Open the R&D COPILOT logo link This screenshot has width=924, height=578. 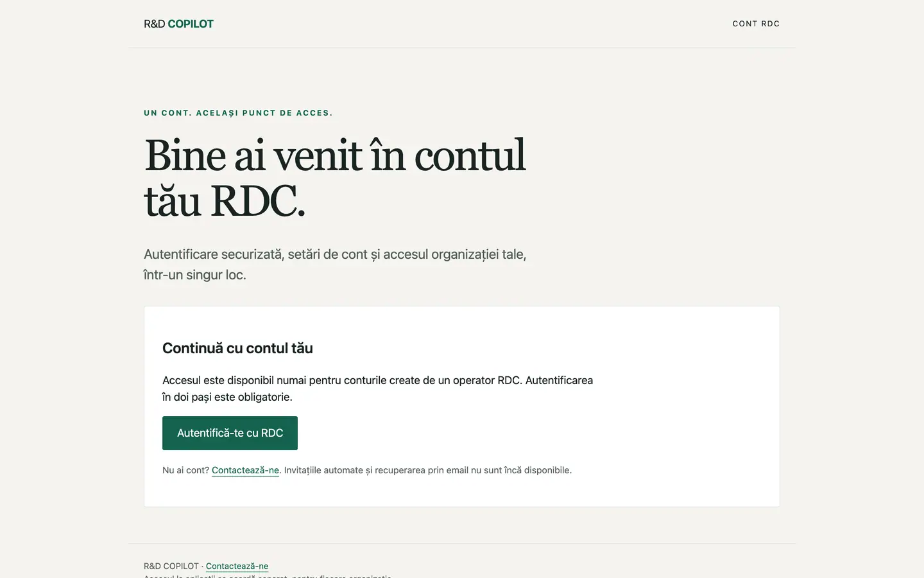tap(178, 24)
